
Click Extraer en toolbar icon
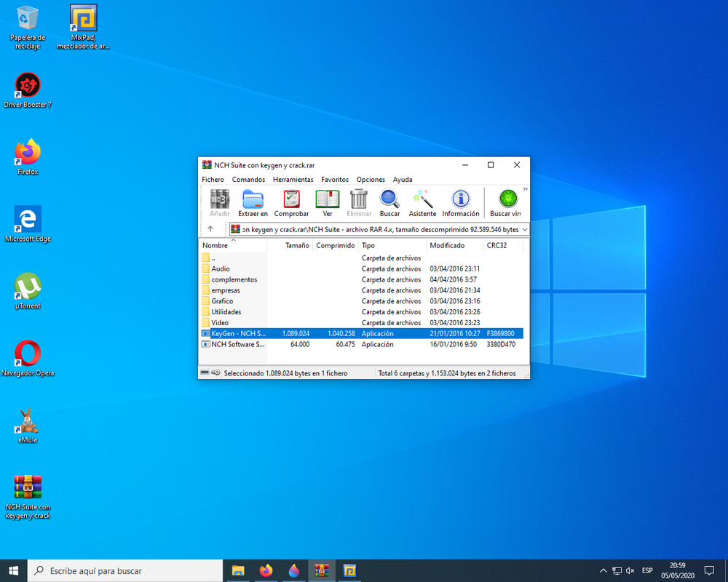point(253,203)
